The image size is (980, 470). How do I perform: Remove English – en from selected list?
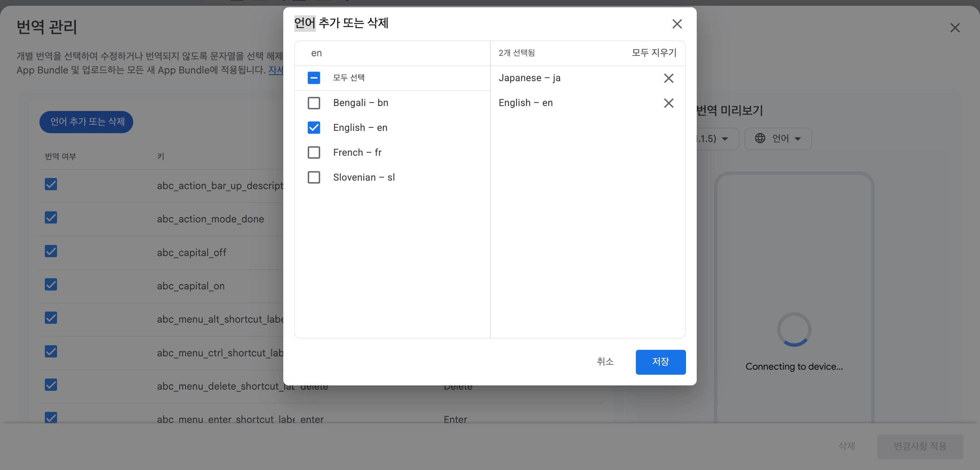(x=668, y=103)
